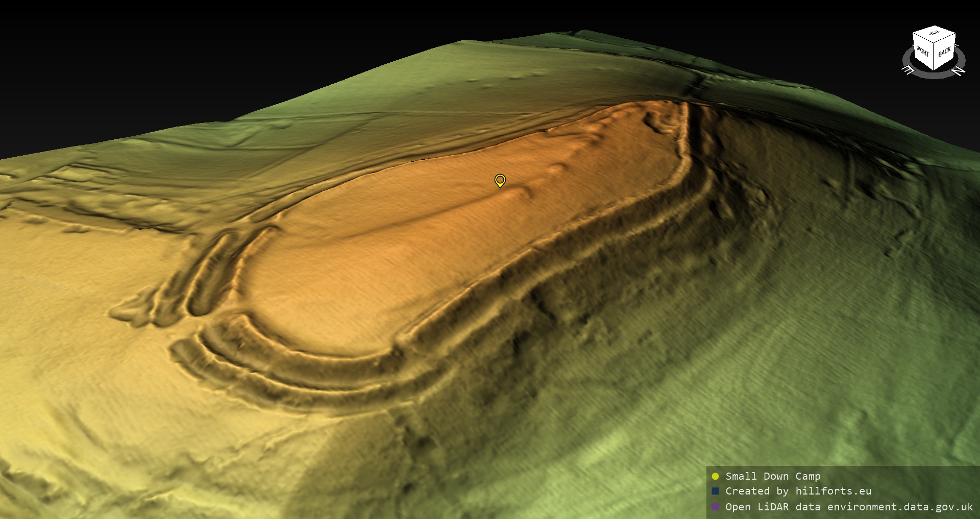
Task: Select the cube's bottom front corner
Action: pos(934,70)
